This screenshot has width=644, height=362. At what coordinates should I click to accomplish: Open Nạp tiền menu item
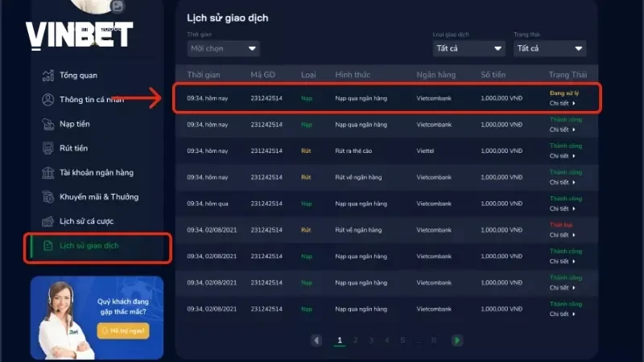pos(73,124)
